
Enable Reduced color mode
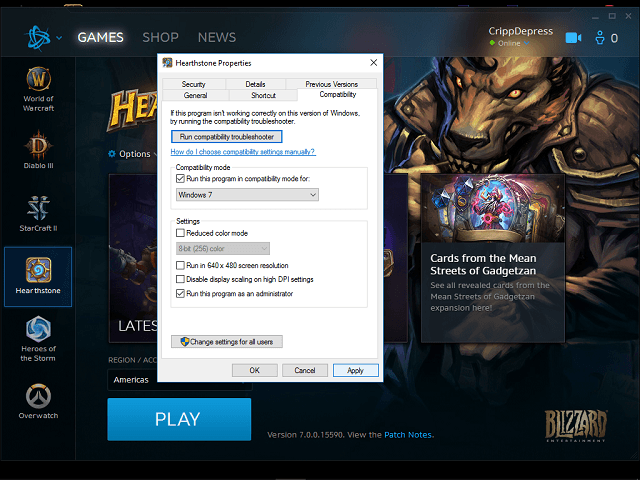pos(180,233)
